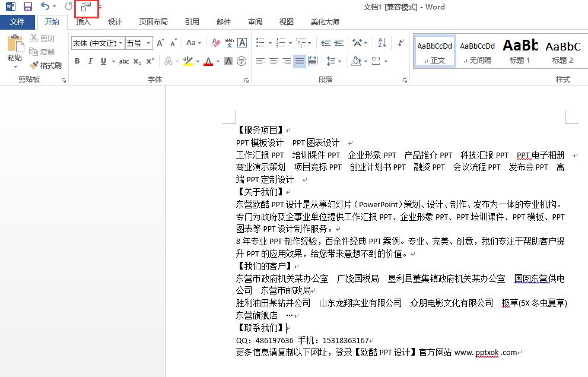Click the Redo icon in title bar
588x377 pixels.
pos(68,7)
